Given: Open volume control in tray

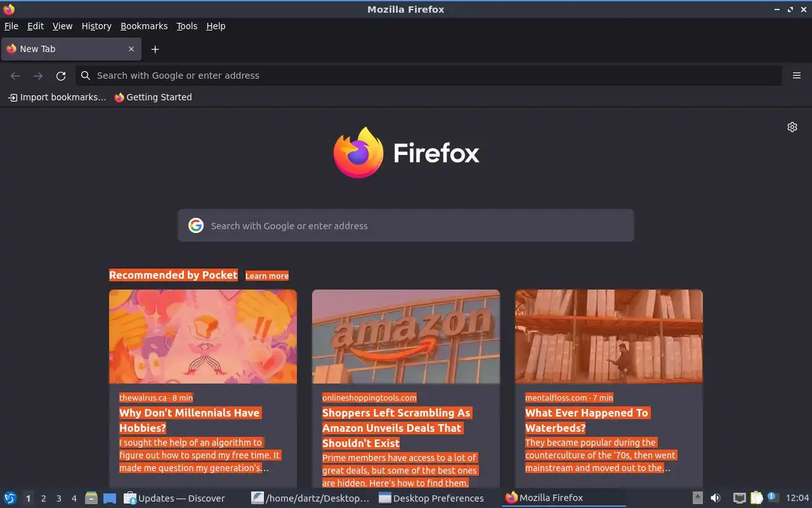Looking at the screenshot, I should (x=716, y=498).
